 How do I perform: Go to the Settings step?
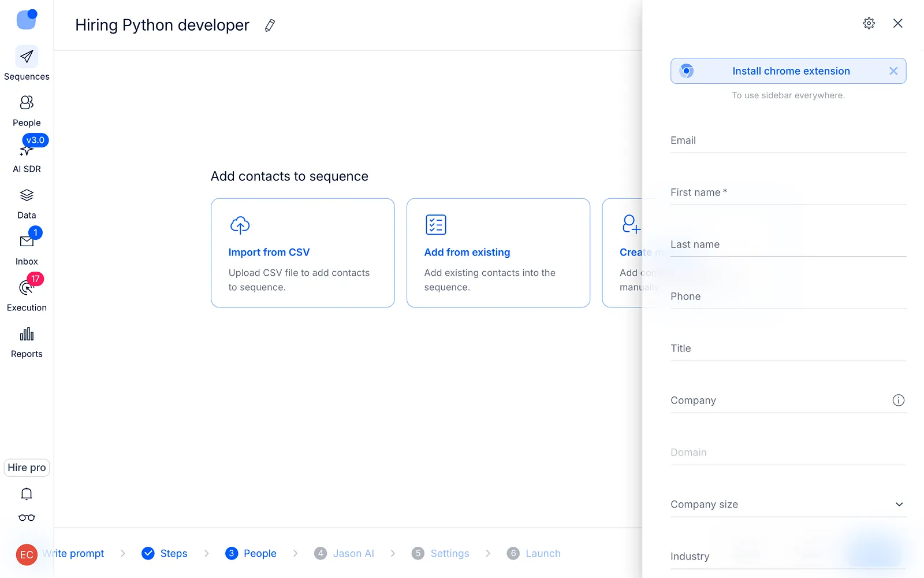coord(441,554)
